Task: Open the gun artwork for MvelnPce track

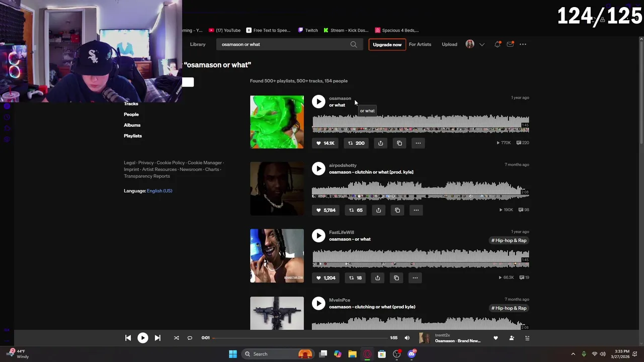Action: coord(277,313)
